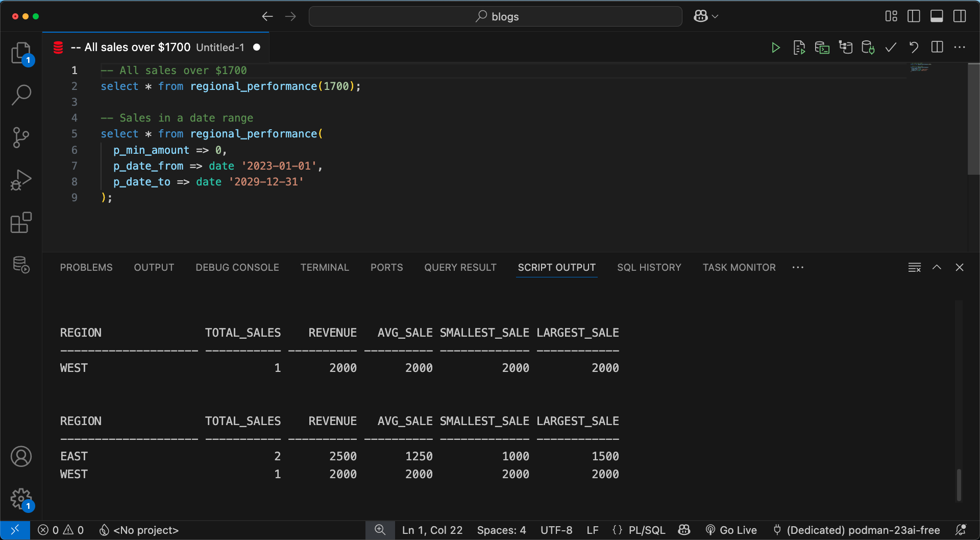Switch to the TERMINAL tab
The width and height of the screenshot is (980, 540).
click(325, 267)
